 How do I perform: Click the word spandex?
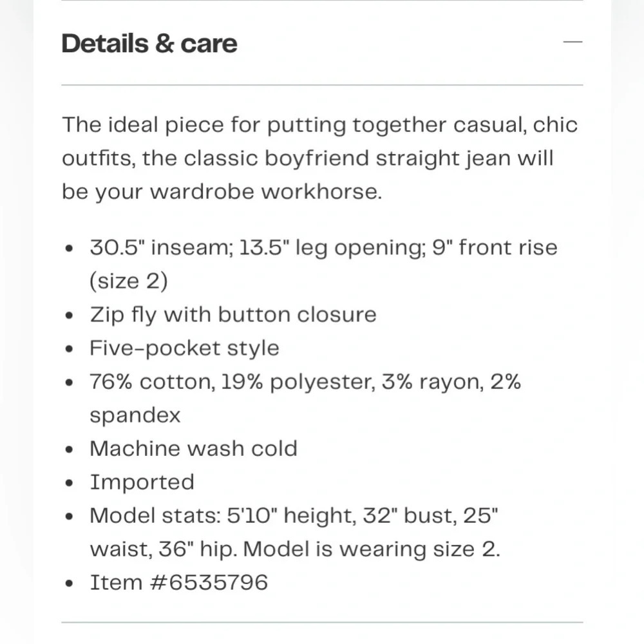pyautogui.click(x=135, y=416)
